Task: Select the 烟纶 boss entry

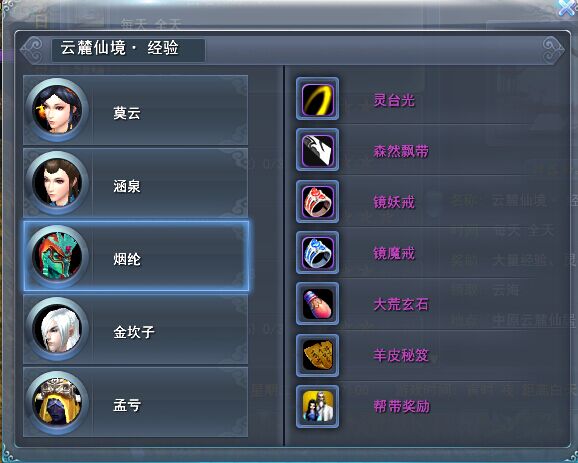Action: pos(136,256)
